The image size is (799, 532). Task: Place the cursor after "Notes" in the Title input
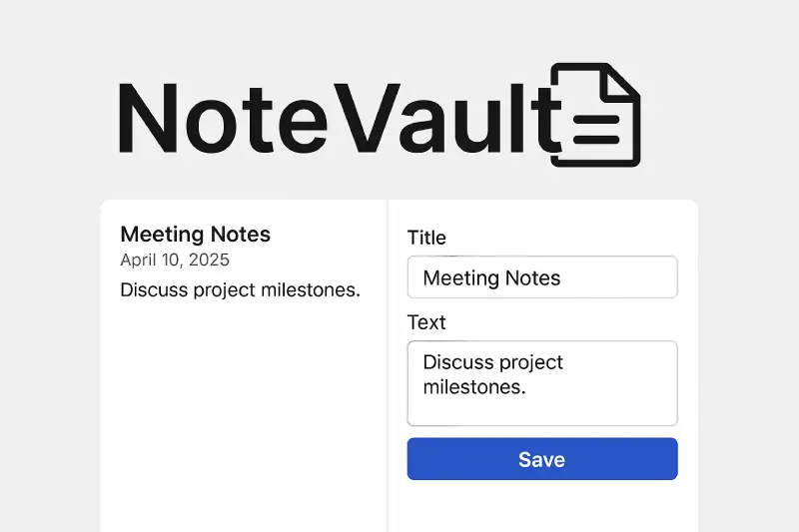click(561, 277)
